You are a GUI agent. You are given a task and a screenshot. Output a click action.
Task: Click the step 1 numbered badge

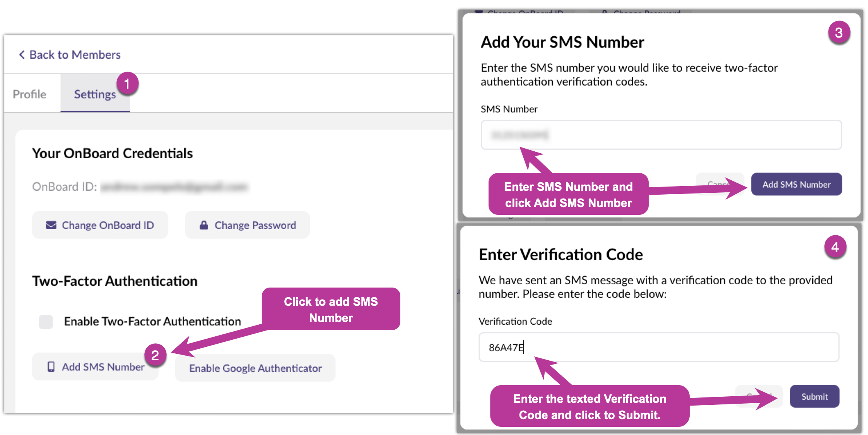[x=127, y=84]
